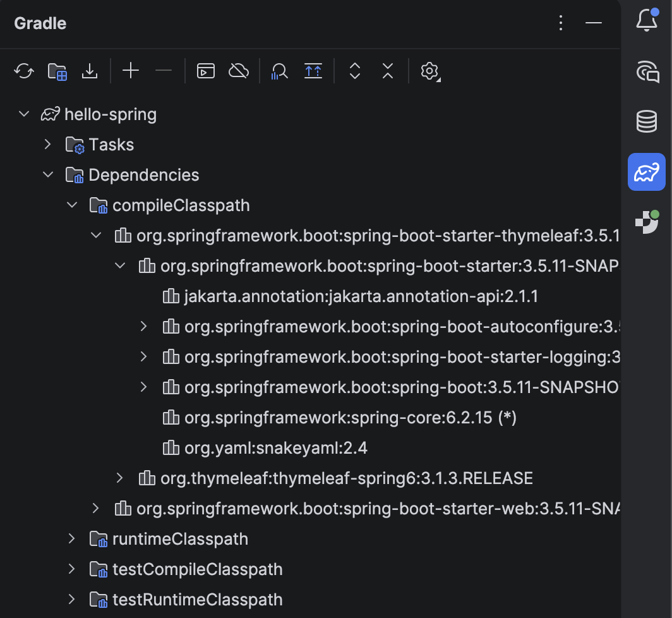Expand the Tasks node
The width and height of the screenshot is (672, 618).
47,145
